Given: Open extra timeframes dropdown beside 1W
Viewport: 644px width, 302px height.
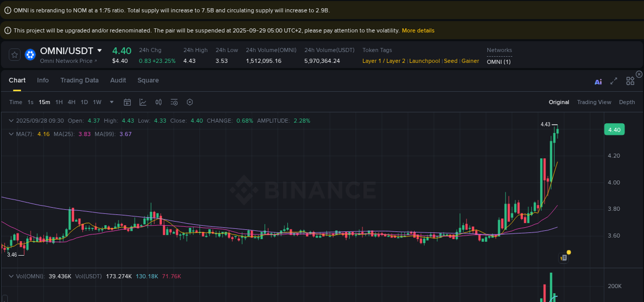Looking at the screenshot, I should click(x=111, y=102).
